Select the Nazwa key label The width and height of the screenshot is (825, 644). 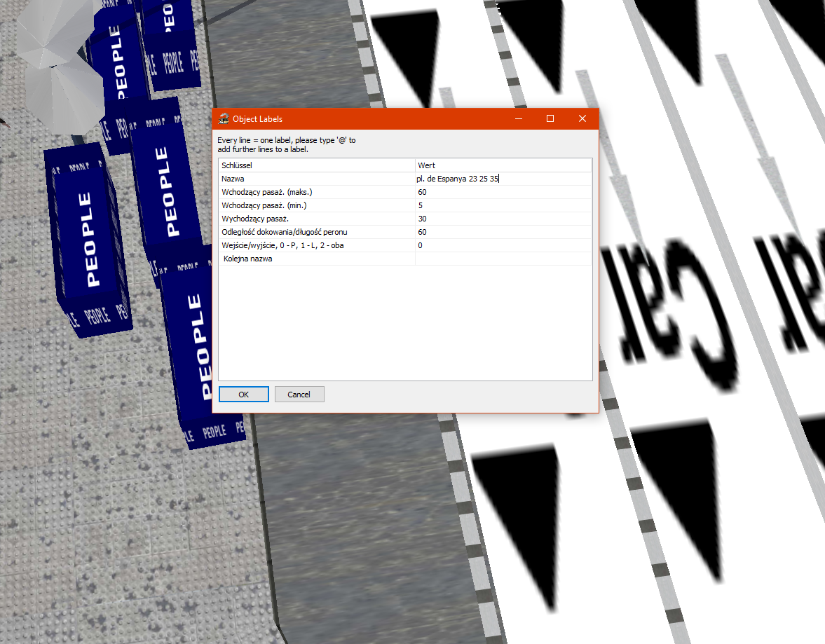233,179
